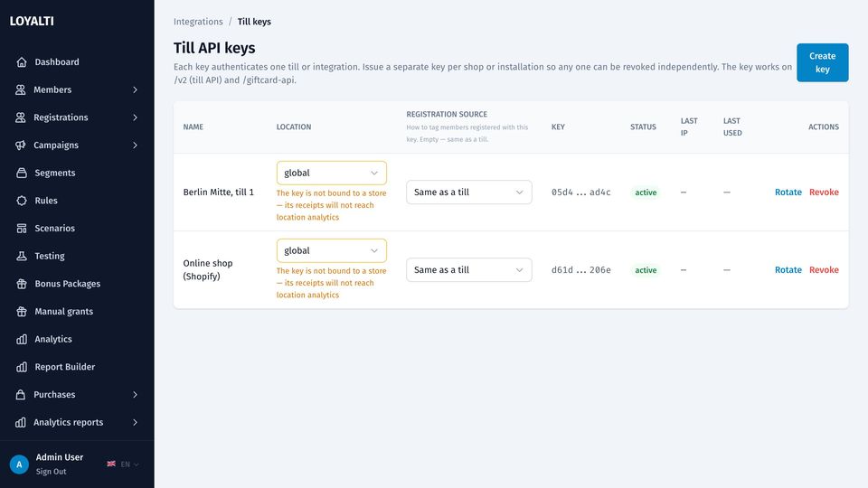
Task: Click the Segments icon in sidebar
Action: pos(22,173)
